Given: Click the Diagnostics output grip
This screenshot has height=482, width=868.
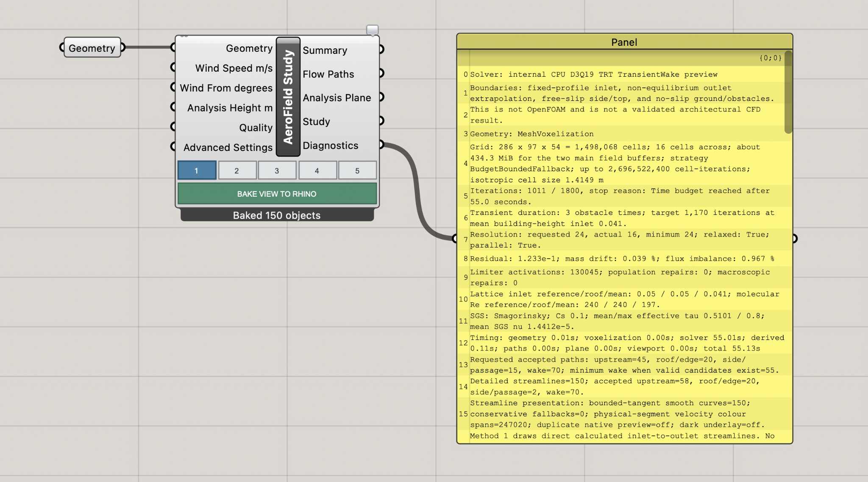Looking at the screenshot, I should (x=381, y=145).
